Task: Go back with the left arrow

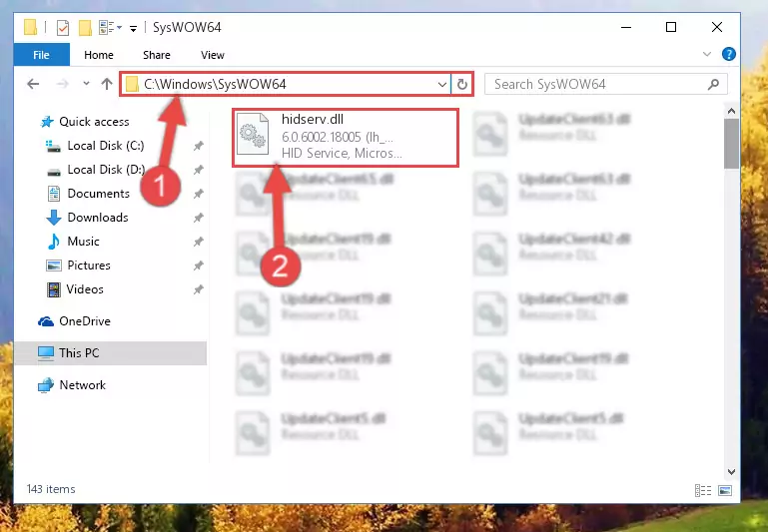Action: 33,84
